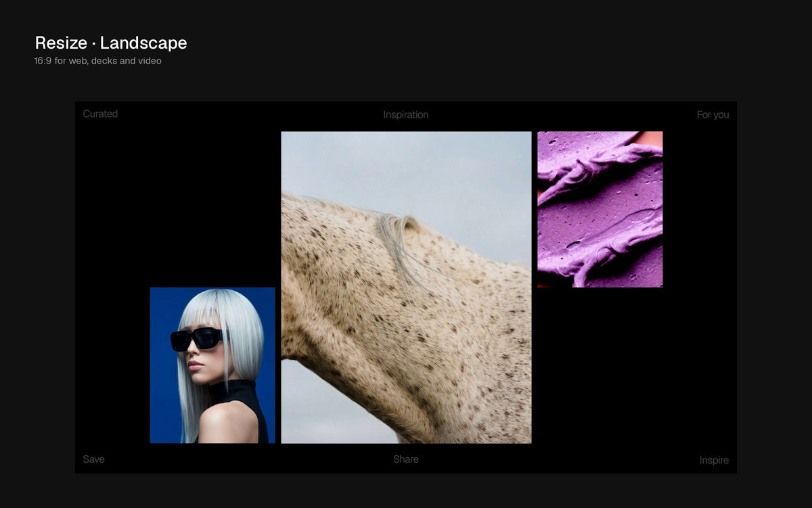The image size is (812, 508).
Task: Click the Inspire label
Action: click(x=714, y=461)
